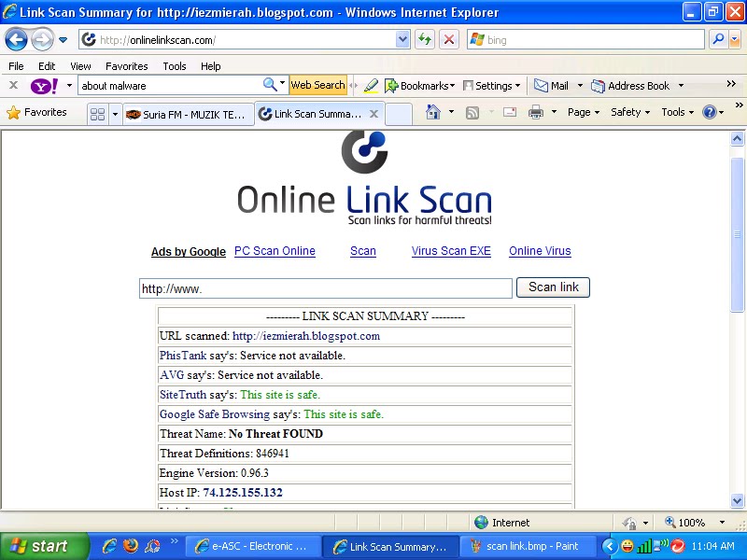This screenshot has height=560, width=747.
Task: Click the Google Safe Browsing link
Action: tap(215, 414)
